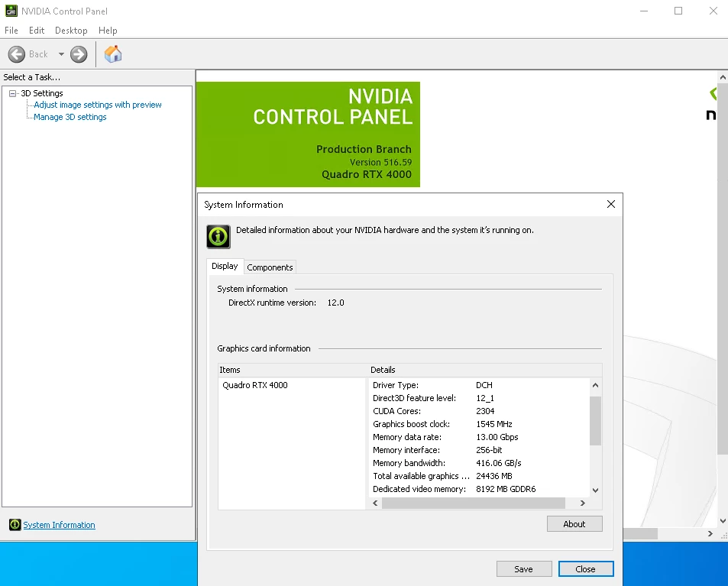Maximize the NVIDIA Control Panel window
Viewport: 728px width, 586px height.
pos(678,11)
